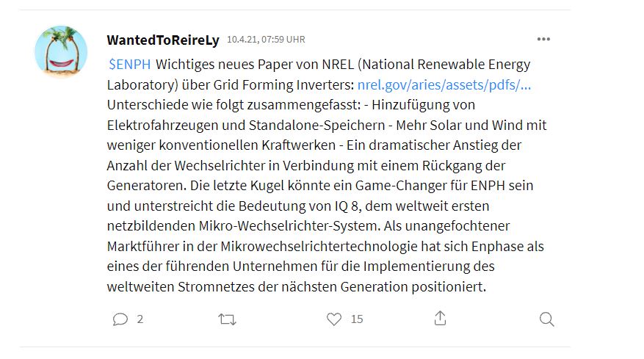Viewport: 644px width, 359px height.
Task: Click the reply speech bubble icon
Action: (x=120, y=319)
